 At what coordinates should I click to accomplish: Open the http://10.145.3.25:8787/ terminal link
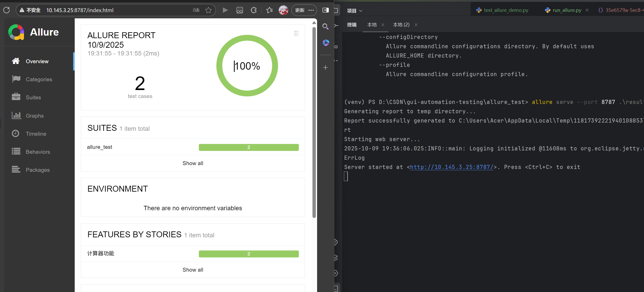[x=451, y=167]
